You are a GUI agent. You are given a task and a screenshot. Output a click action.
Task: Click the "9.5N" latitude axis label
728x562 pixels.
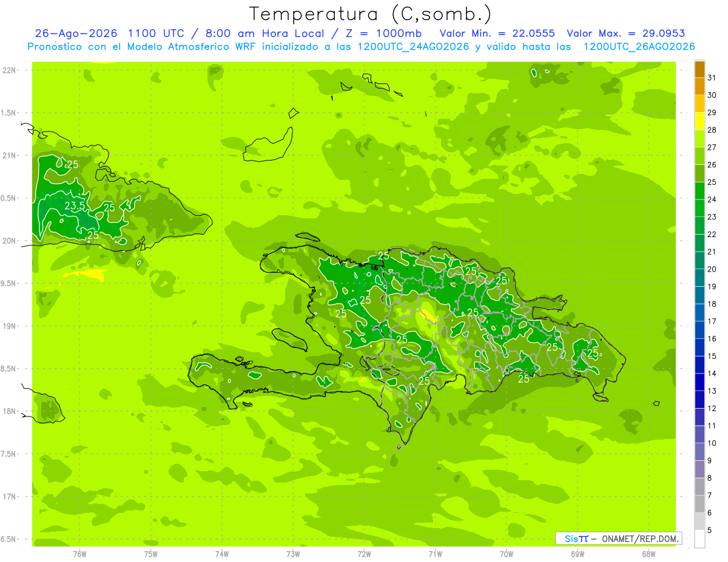pos(8,284)
